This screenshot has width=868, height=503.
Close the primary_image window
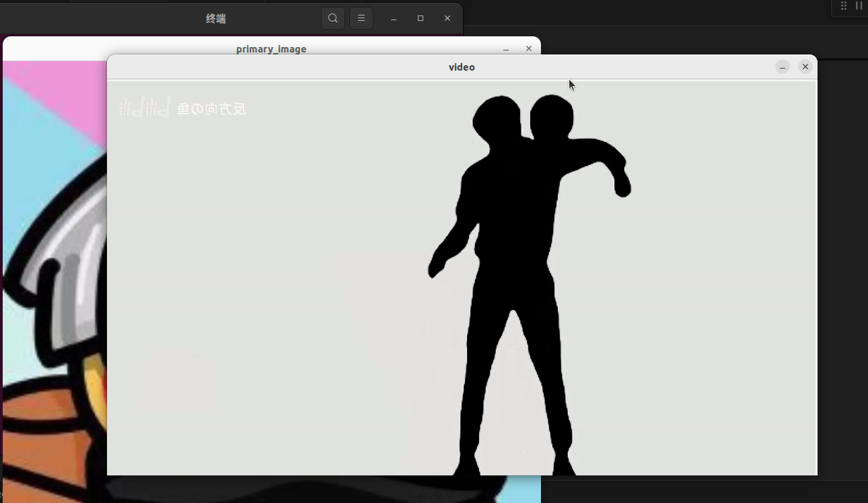[529, 48]
